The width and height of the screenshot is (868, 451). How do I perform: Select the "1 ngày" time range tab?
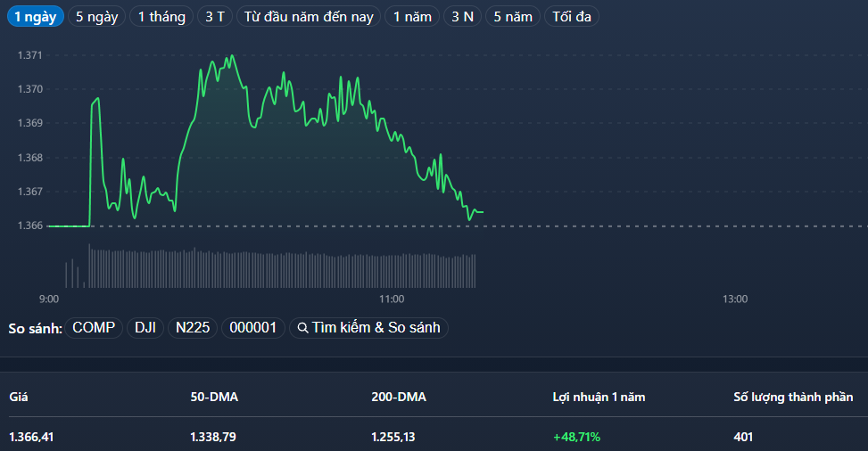(x=36, y=17)
